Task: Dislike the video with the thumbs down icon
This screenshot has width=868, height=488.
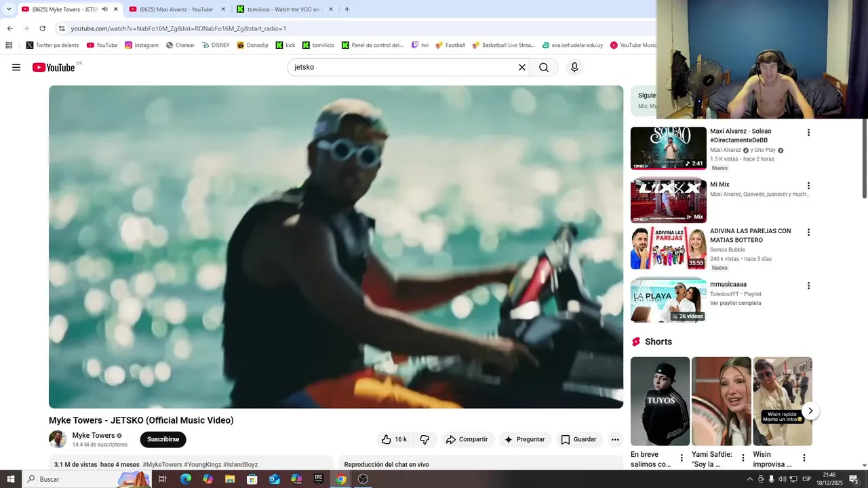Action: coord(425,439)
